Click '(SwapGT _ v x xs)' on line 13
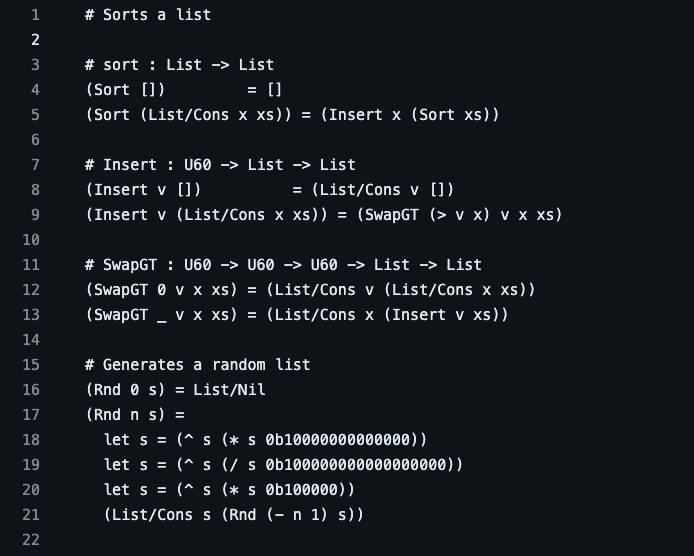The image size is (694, 556). pos(162,315)
